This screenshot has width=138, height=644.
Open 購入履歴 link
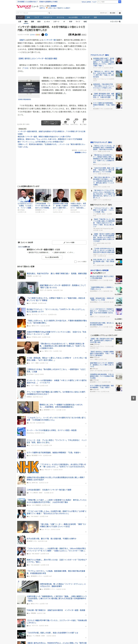pyautogui.click(x=112, y=13)
